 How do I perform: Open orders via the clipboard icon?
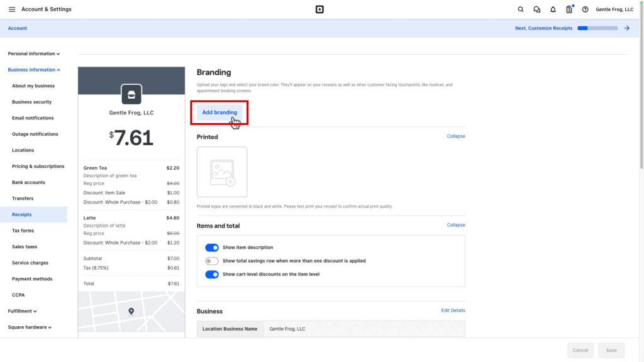pyautogui.click(x=569, y=9)
